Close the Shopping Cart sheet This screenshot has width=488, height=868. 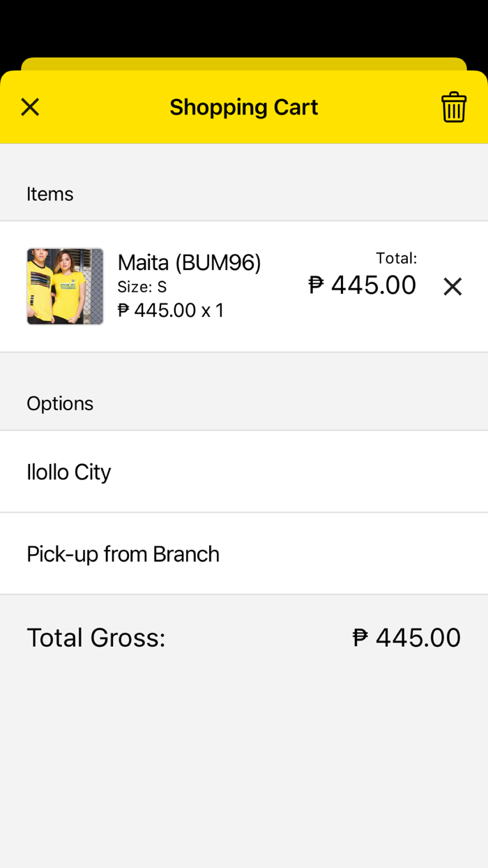point(30,107)
